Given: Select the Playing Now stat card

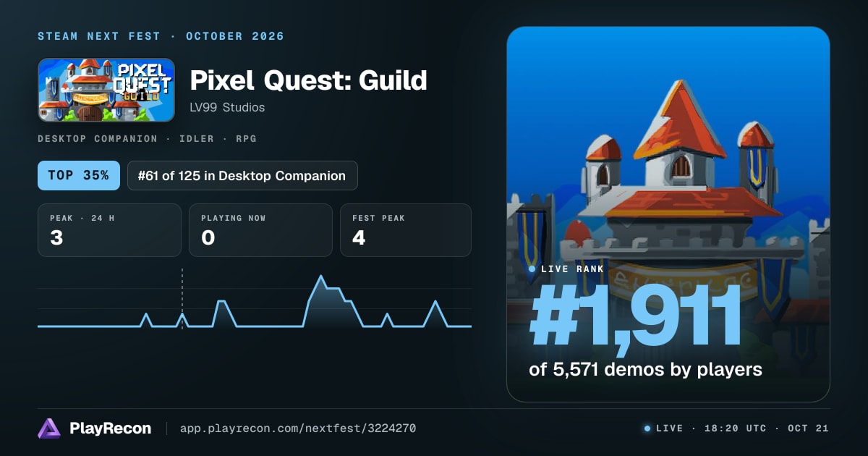Looking at the screenshot, I should (260, 230).
